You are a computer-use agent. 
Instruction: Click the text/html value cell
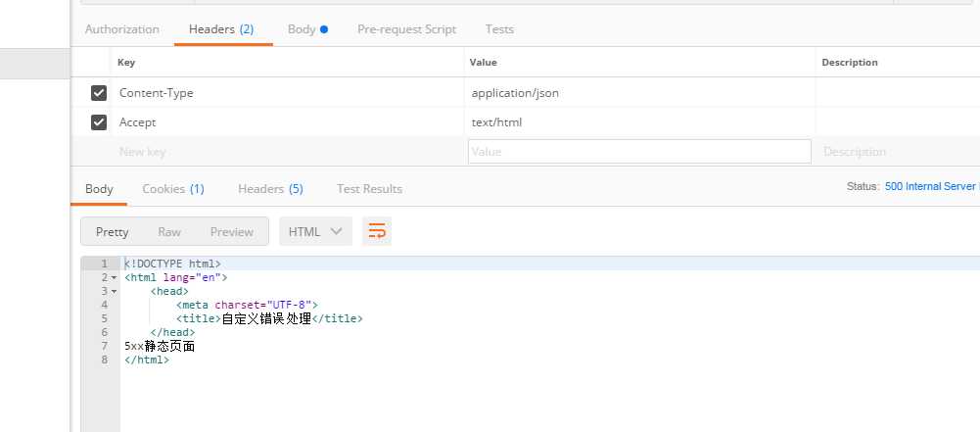[639, 122]
